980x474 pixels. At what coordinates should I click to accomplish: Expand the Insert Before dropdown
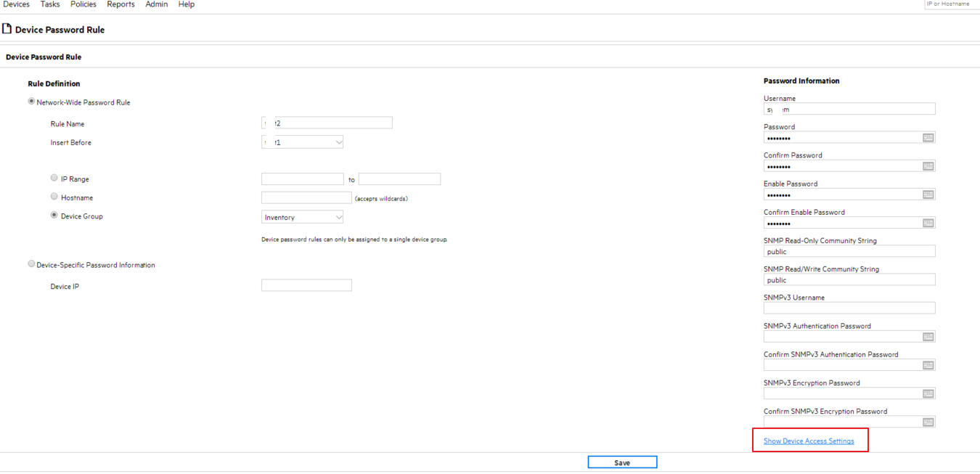pyautogui.click(x=302, y=142)
